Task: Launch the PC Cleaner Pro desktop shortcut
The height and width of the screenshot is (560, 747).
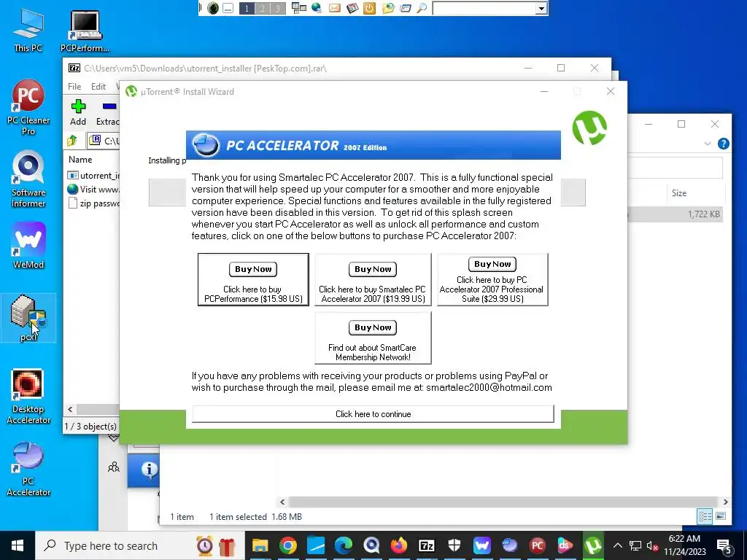Action: pyautogui.click(x=28, y=108)
